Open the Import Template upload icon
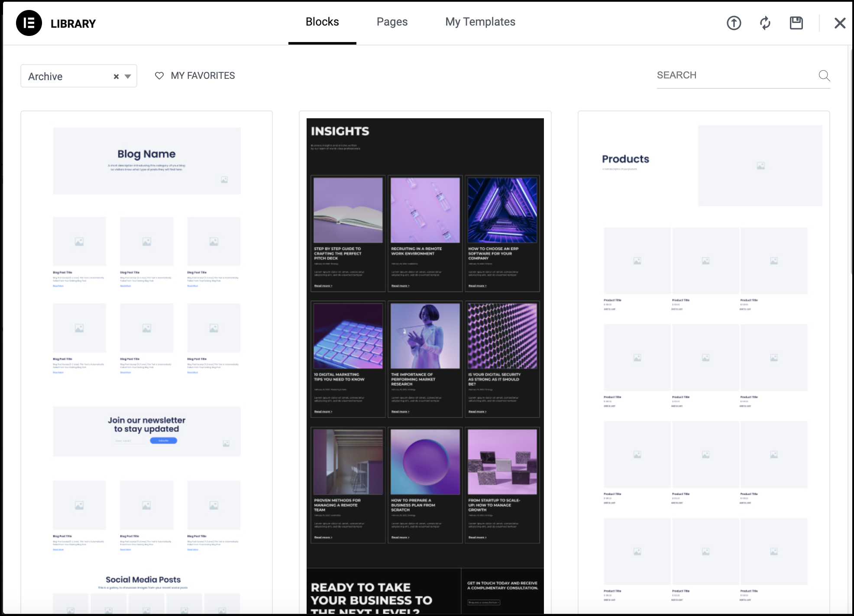 click(734, 23)
